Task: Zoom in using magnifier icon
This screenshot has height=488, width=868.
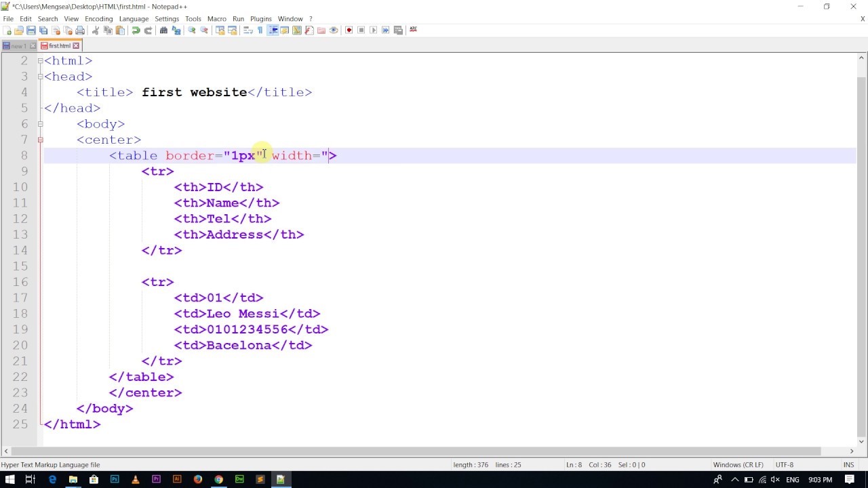Action: pos(192,30)
